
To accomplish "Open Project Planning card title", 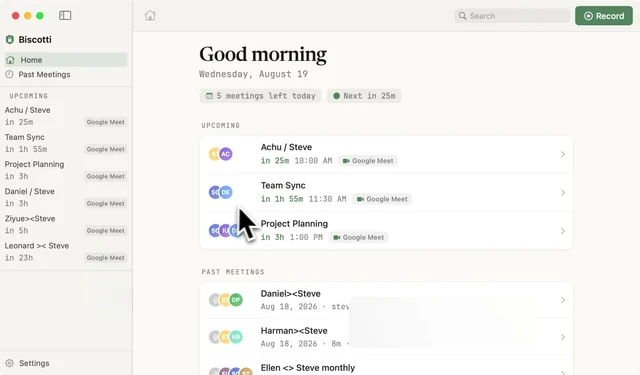I will tap(294, 224).
